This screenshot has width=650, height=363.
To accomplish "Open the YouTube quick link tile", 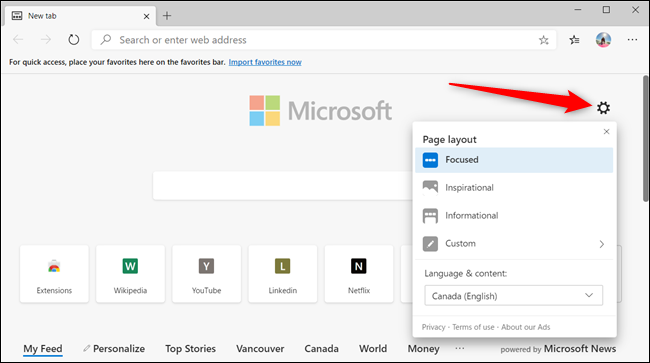I will [x=206, y=274].
